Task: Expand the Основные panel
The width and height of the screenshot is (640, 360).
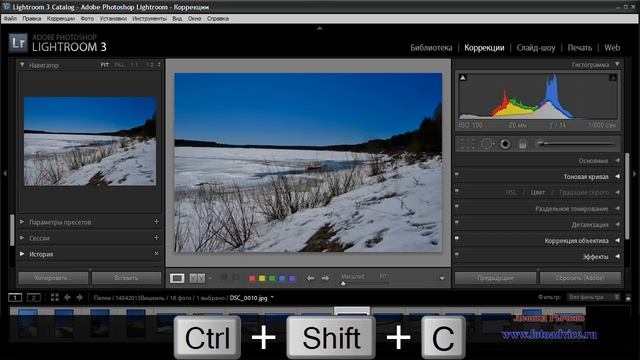Action: tap(617, 160)
